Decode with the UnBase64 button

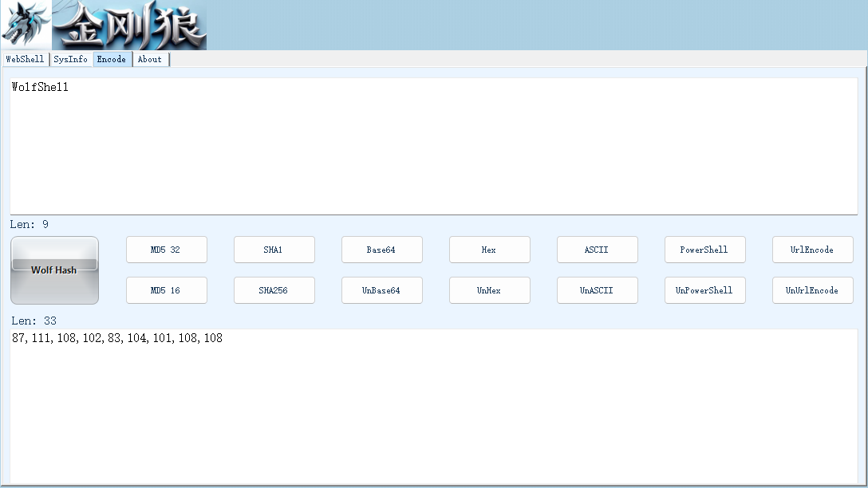(382, 290)
